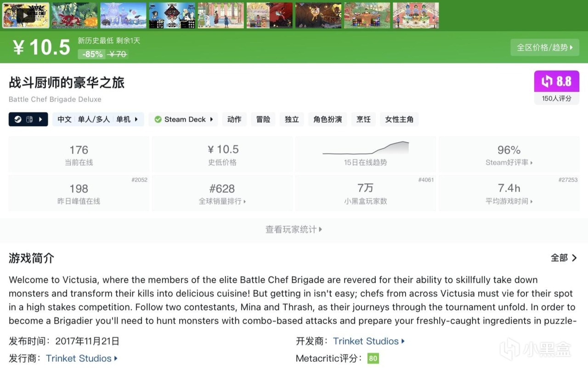
Task: Select the 角色扮演 genre tag
Action: pyautogui.click(x=328, y=120)
